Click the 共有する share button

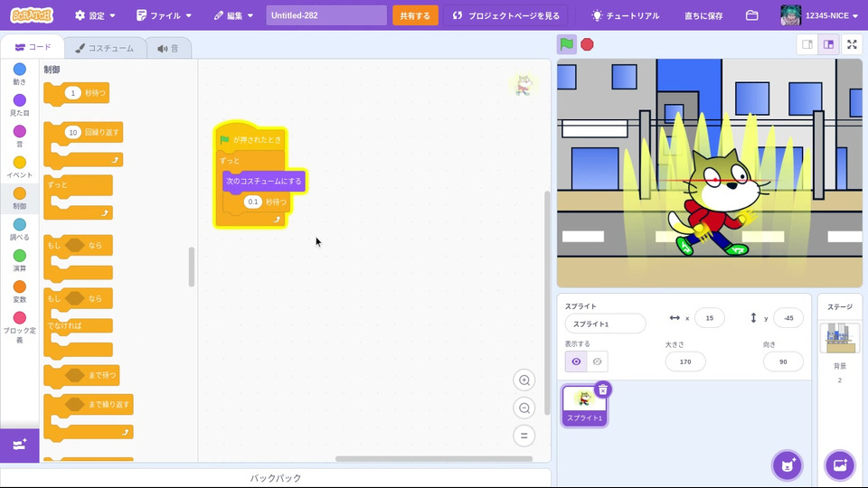coord(415,15)
